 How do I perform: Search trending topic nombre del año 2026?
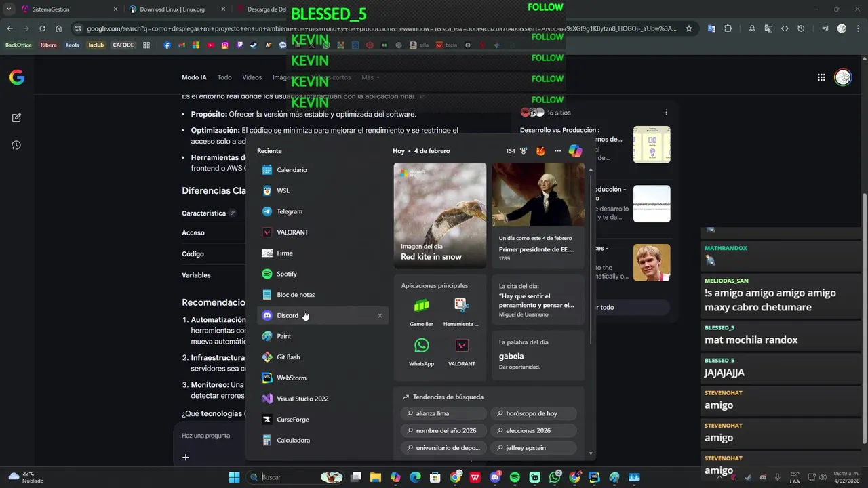[x=443, y=430]
